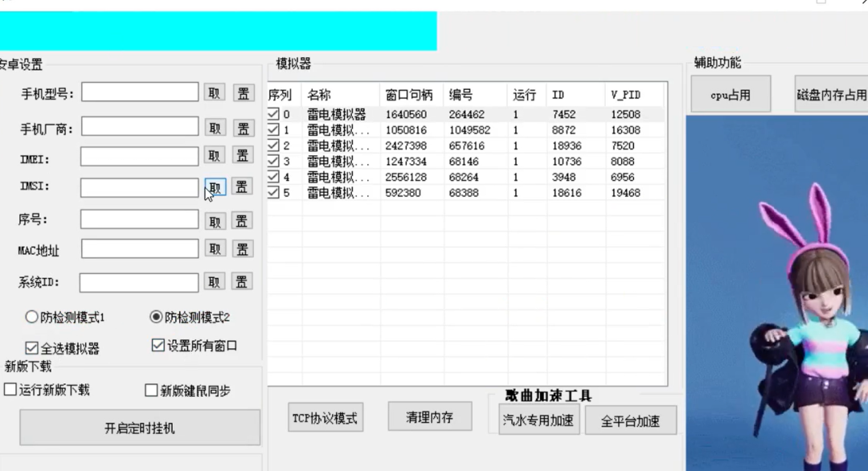Click 编号 cell 68264
This screenshot has width=868, height=471.
(464, 177)
